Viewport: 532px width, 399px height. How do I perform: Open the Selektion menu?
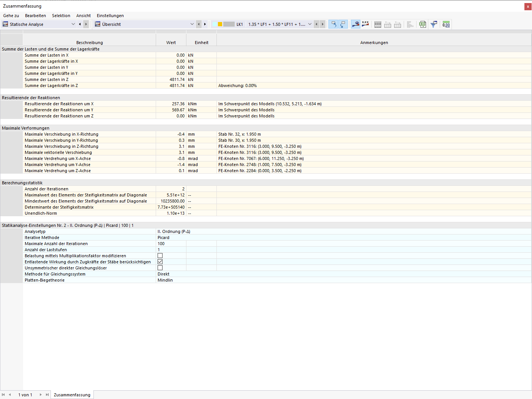(x=61, y=16)
